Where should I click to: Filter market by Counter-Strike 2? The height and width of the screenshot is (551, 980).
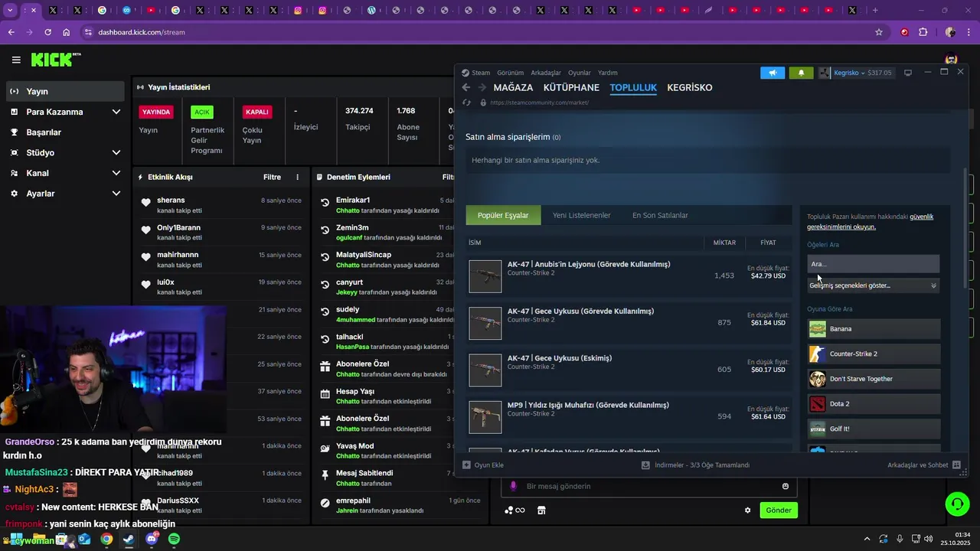click(x=874, y=354)
